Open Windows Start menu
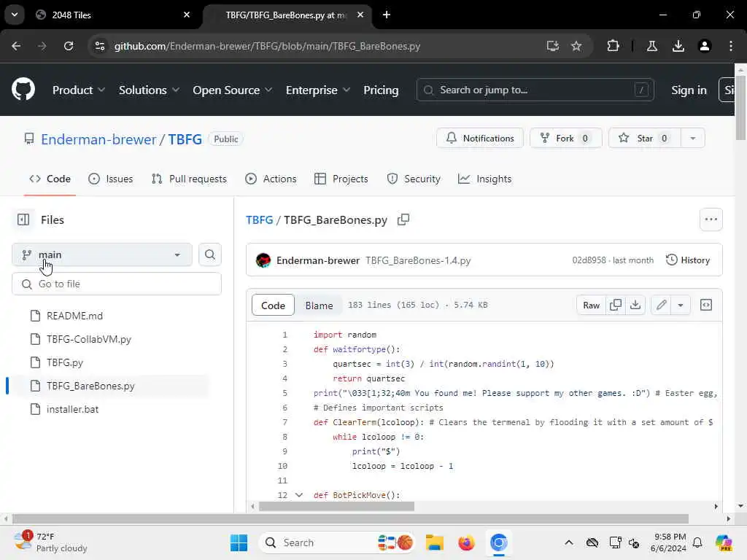Viewport: 747px width, 560px height. point(239,542)
